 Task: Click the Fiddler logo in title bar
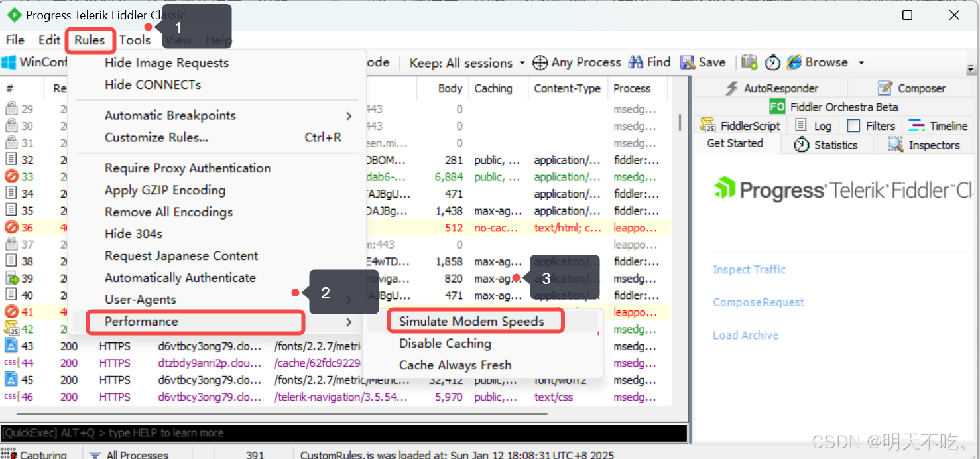14,15
